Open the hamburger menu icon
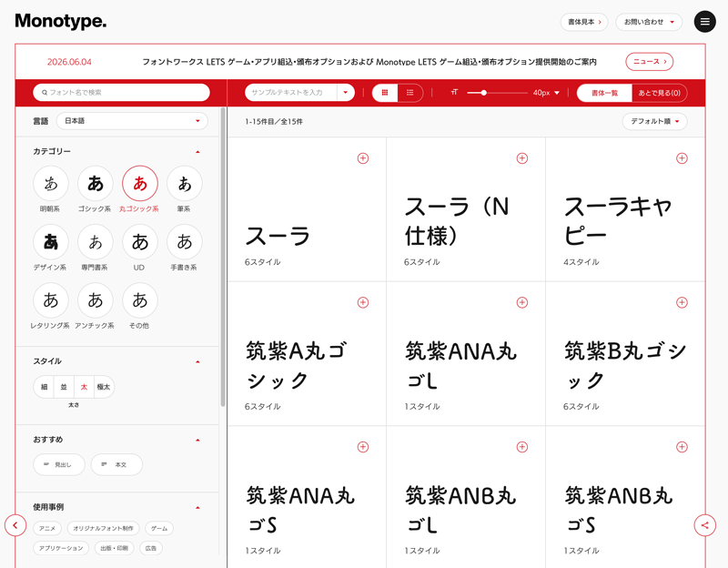This screenshot has height=568, width=728. click(704, 21)
